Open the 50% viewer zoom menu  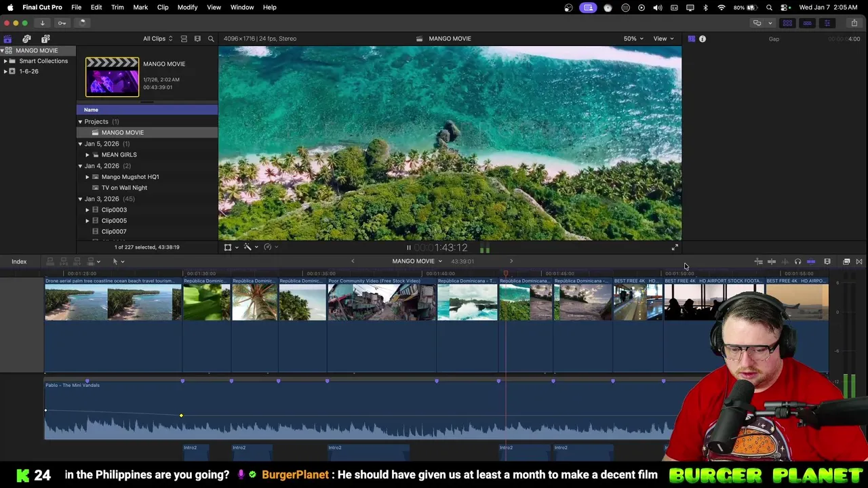point(633,39)
